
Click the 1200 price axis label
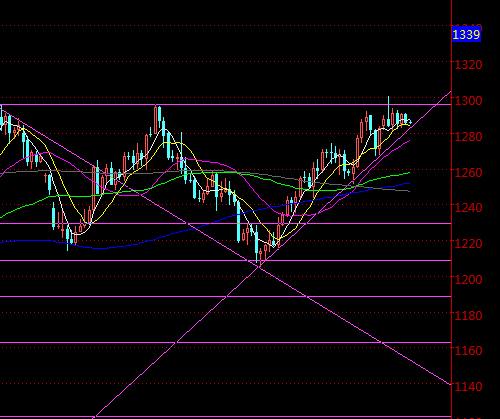coord(469,279)
